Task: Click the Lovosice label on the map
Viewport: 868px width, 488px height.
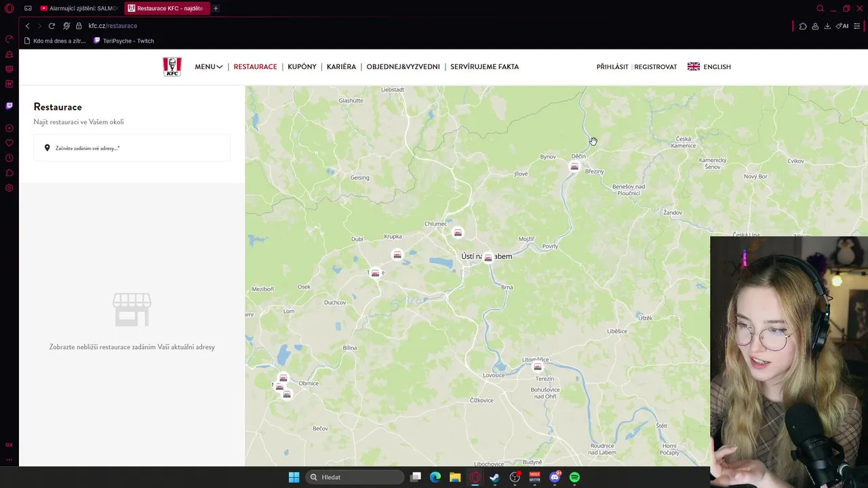Action: coord(494,375)
